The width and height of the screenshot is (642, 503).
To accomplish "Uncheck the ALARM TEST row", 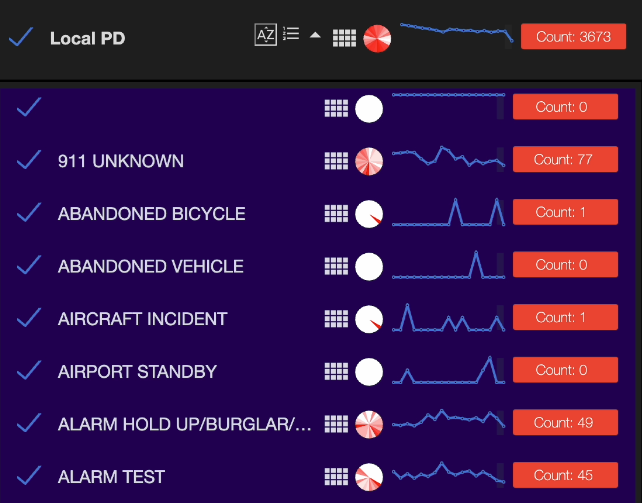I will (x=29, y=475).
